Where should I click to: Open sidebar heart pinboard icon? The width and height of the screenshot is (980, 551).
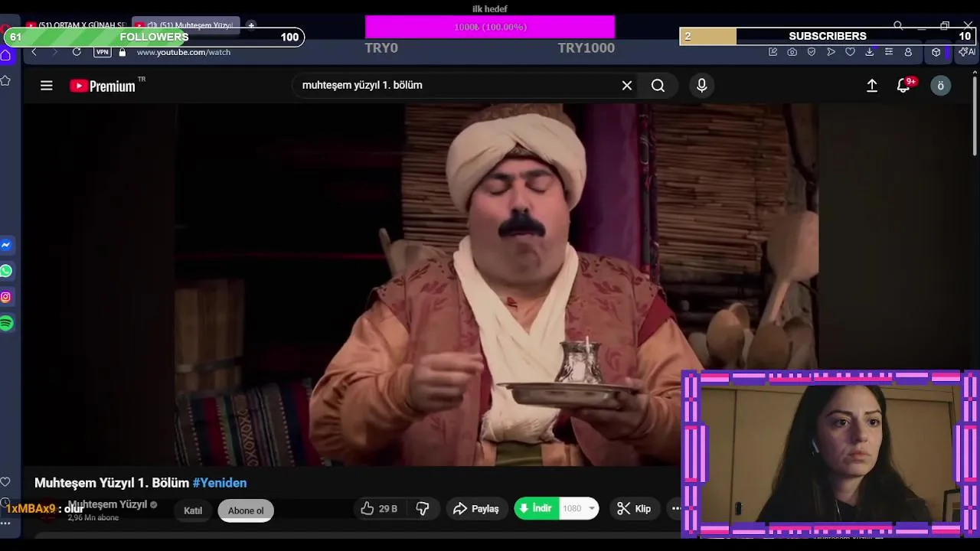pos(5,481)
